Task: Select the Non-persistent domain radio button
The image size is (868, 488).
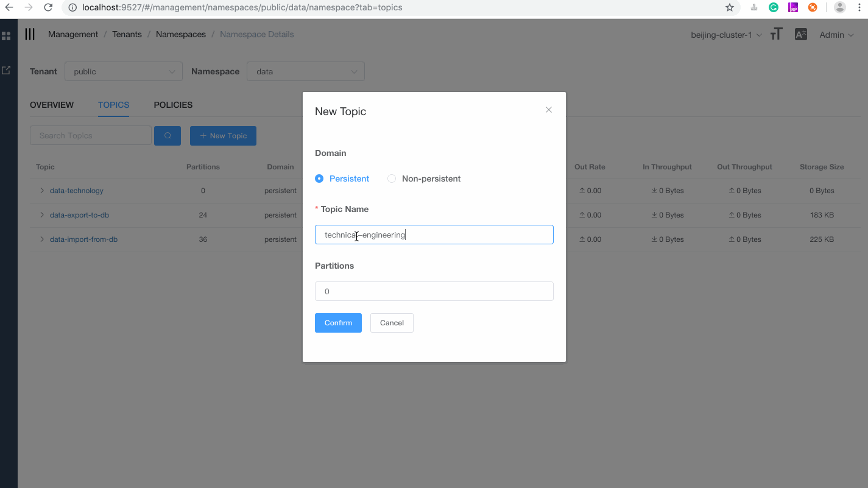Action: click(391, 179)
